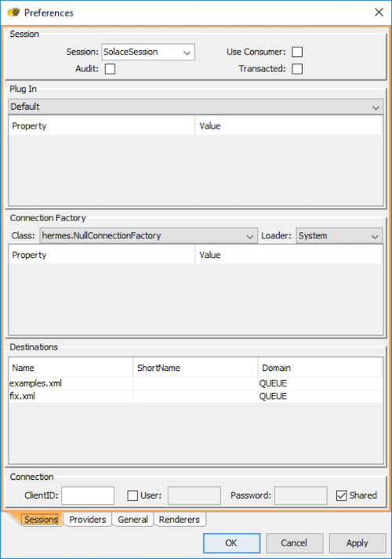Screen dimensions: 392x559
Task: Expand the Default plug-in dropdown
Action: click(196, 107)
